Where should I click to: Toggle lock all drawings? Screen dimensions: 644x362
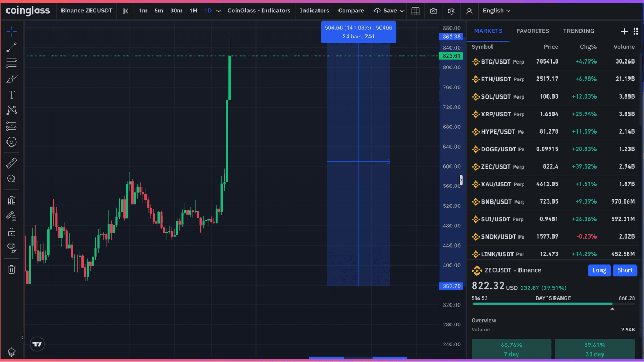(x=11, y=232)
